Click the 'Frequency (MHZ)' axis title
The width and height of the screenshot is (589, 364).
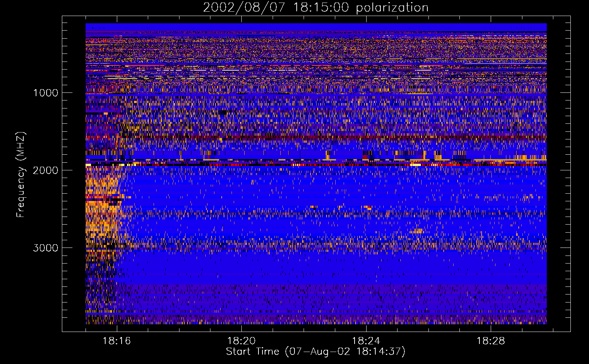[21, 175]
